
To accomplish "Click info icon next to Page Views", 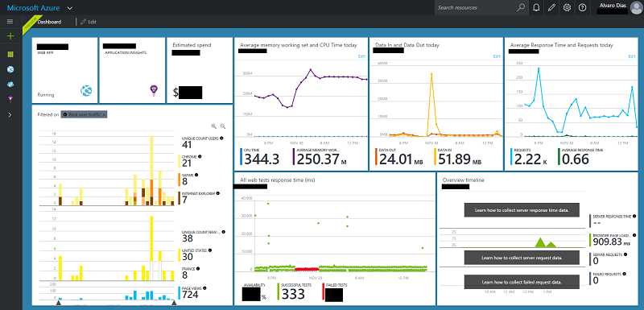I will [x=205, y=287].
